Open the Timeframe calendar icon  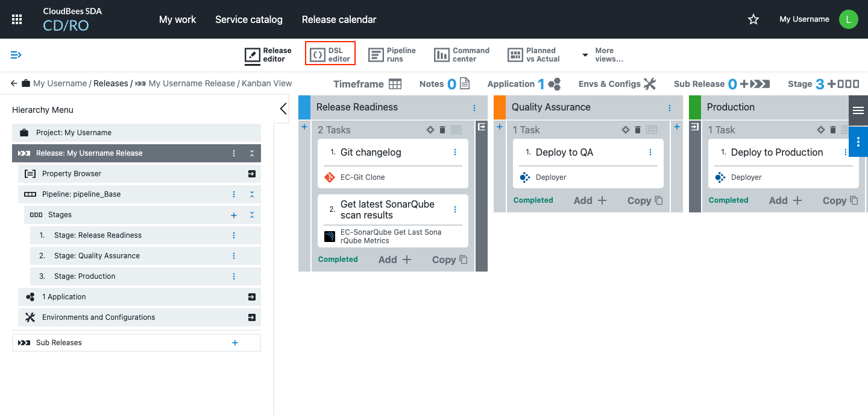click(395, 84)
